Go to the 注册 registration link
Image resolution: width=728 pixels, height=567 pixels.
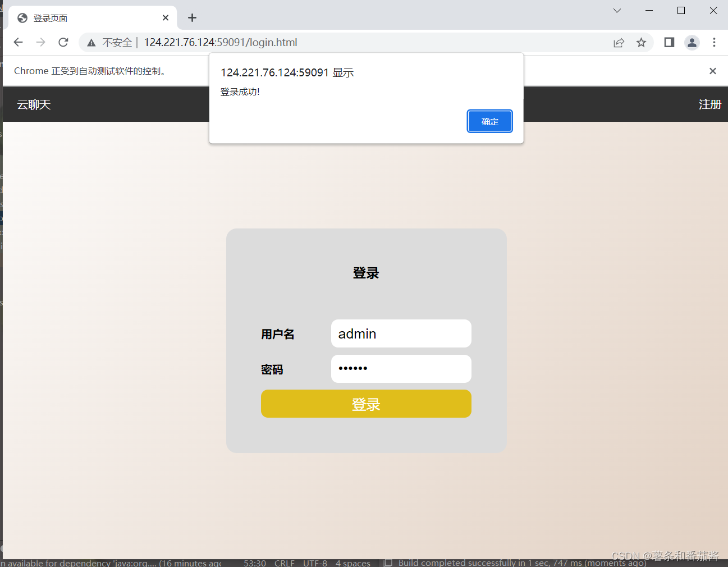709,104
